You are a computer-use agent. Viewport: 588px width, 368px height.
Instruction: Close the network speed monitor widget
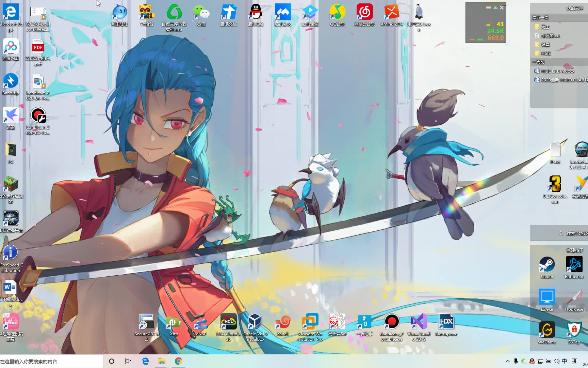tap(502, 7)
